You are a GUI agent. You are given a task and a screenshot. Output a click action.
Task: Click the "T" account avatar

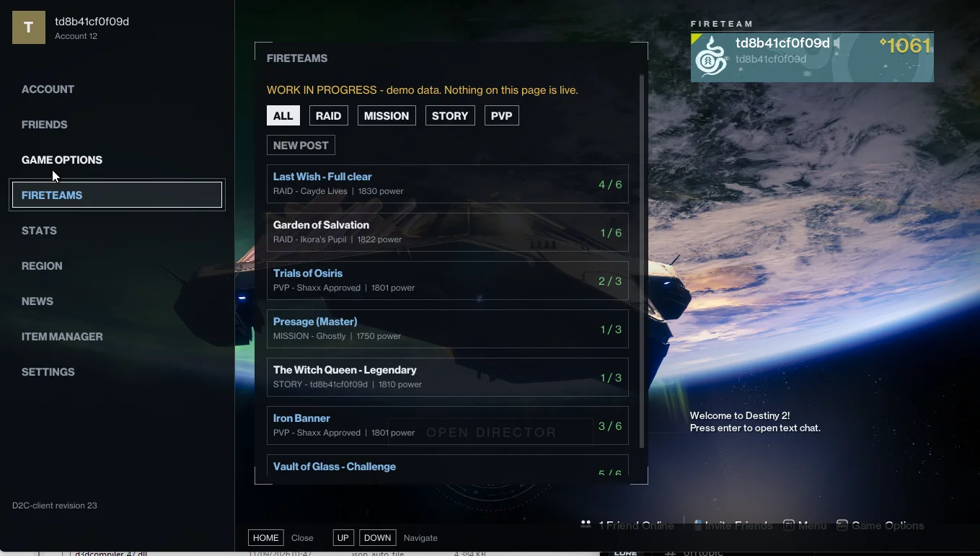tap(29, 27)
